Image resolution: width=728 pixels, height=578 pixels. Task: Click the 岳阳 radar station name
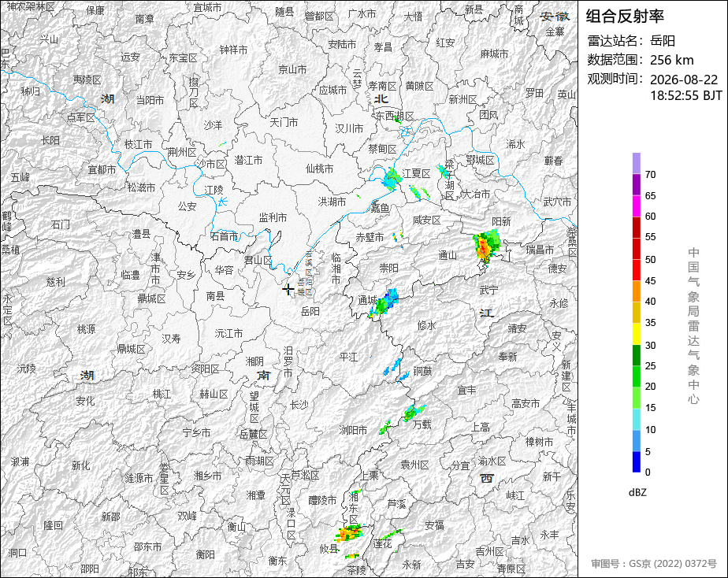click(x=663, y=41)
